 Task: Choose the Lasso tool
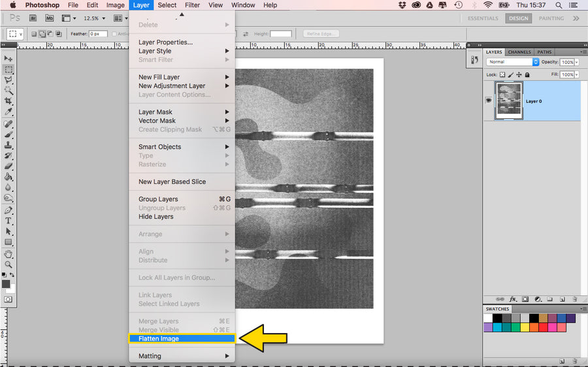coord(8,80)
